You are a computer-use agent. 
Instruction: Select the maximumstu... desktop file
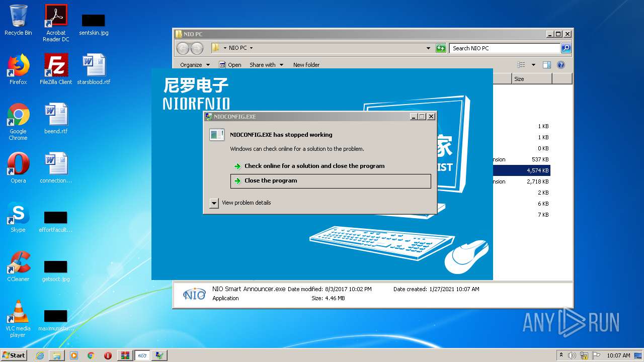coord(56,320)
